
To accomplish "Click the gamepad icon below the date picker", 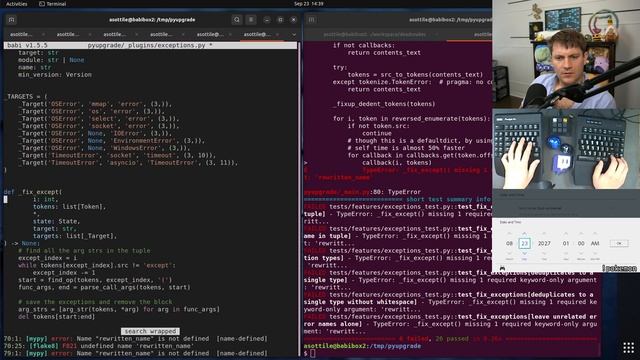I will click(502, 268).
